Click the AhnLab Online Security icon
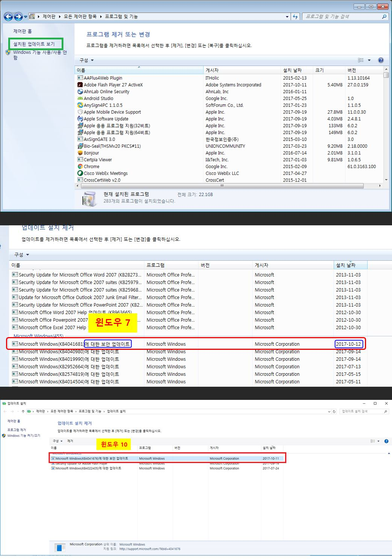 [x=80, y=91]
